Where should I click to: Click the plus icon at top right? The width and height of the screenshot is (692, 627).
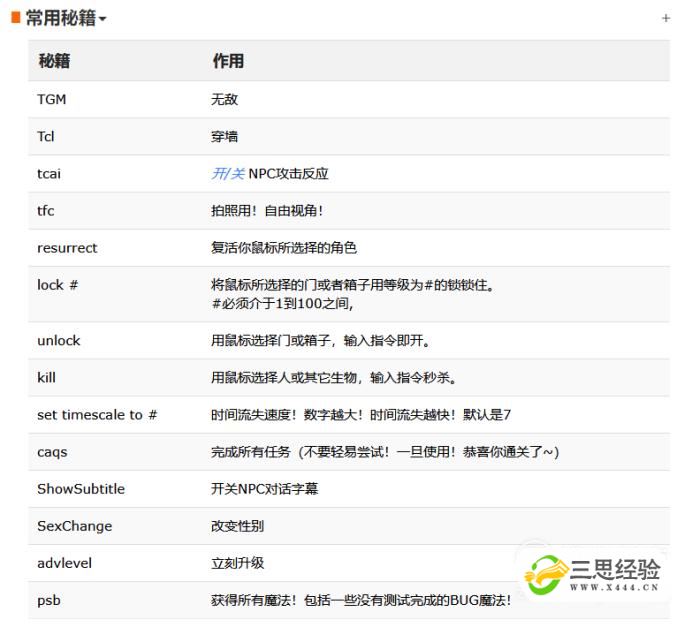666,18
